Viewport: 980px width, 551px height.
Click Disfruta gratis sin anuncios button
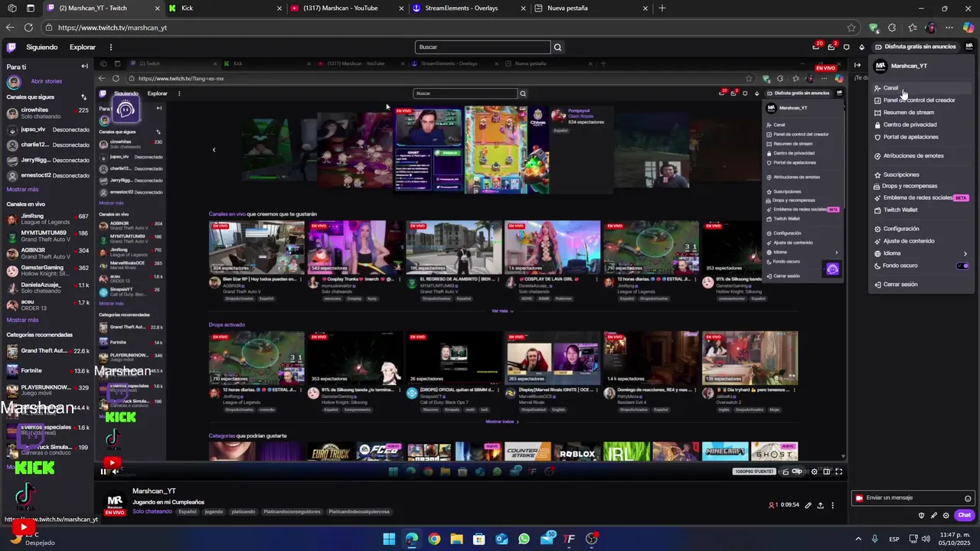coord(915,47)
